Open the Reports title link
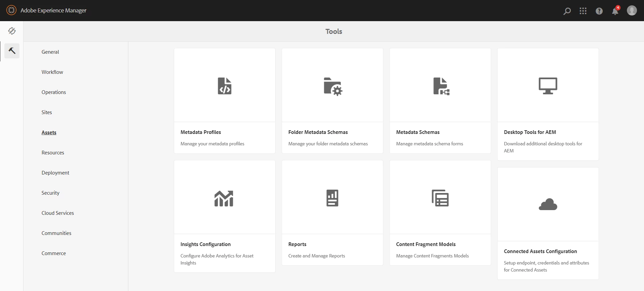The width and height of the screenshot is (644, 291). pyautogui.click(x=297, y=244)
